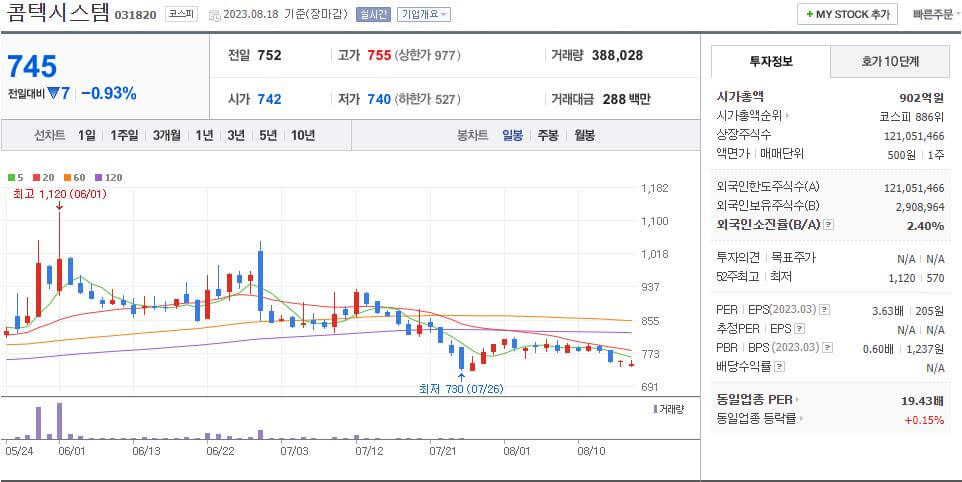Click the 52주최고 최저 value 1,120 | 570
The height and width of the screenshot is (482, 962).
[916, 278]
